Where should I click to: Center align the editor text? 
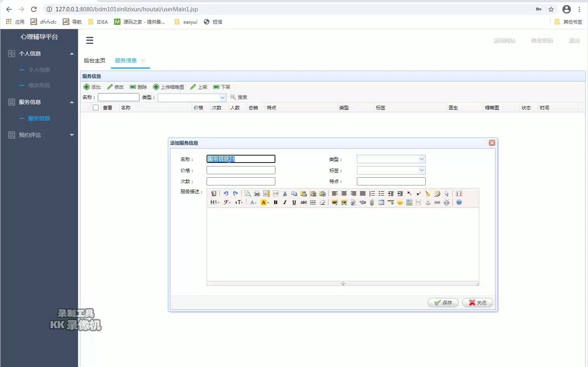coord(344,194)
